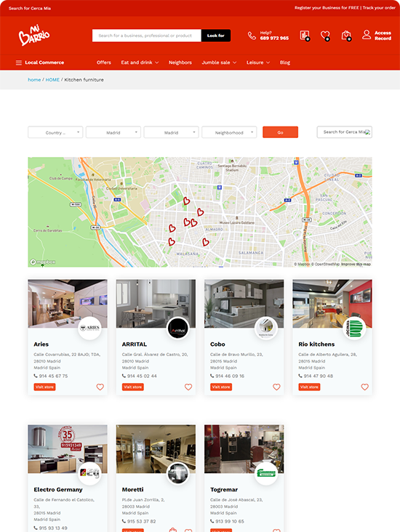Click Register your Business for FREE link
The height and width of the screenshot is (532, 400).
point(327,8)
